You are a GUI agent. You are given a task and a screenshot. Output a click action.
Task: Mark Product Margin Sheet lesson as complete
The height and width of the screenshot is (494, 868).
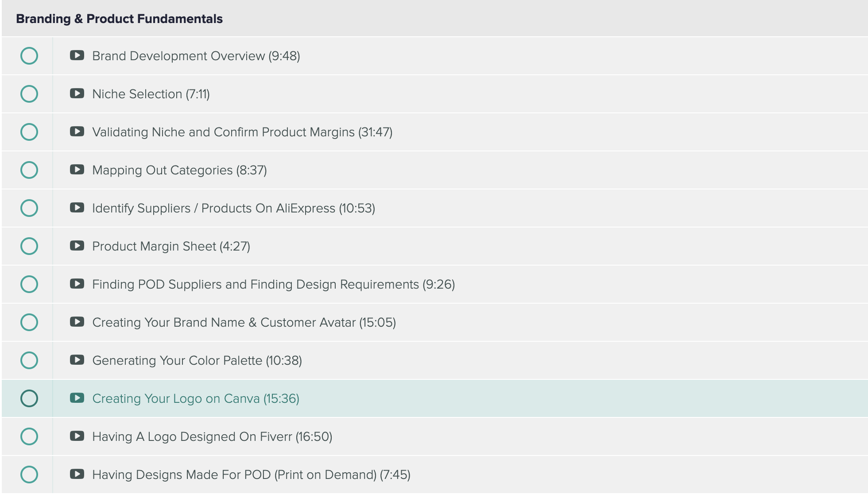point(29,246)
